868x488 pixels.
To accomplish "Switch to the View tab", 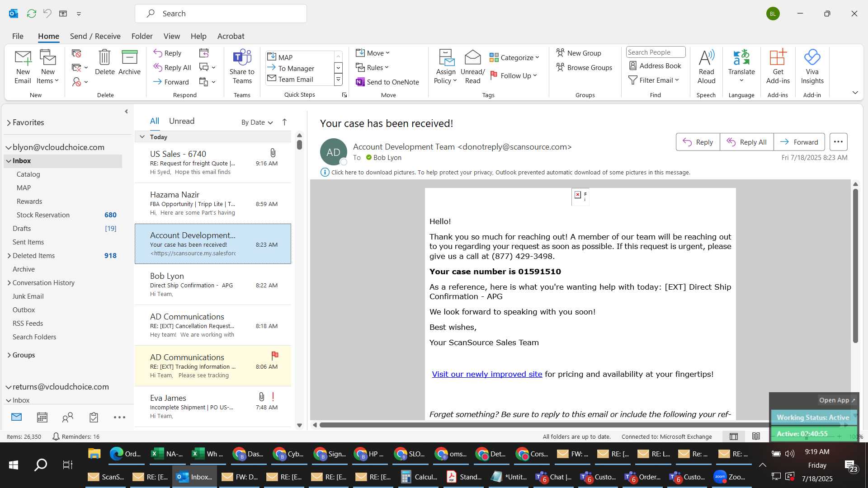I will pyautogui.click(x=171, y=36).
